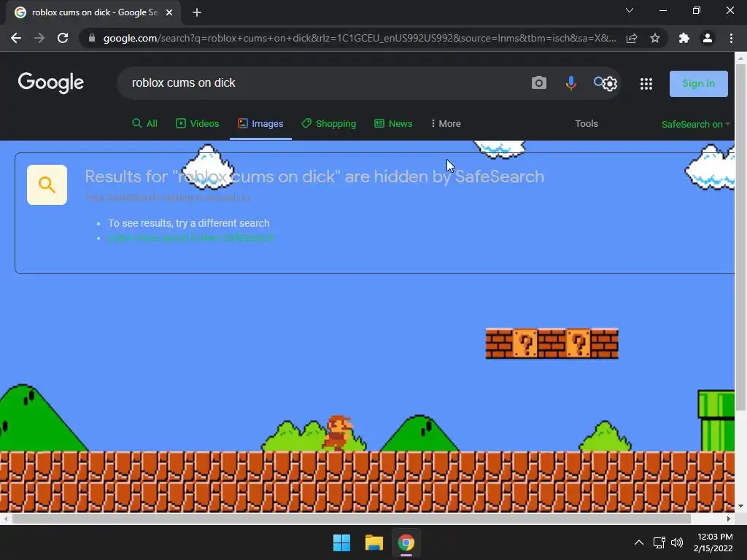This screenshot has height=560, width=747.
Task: Switch to the Videos tab
Action: 197,124
